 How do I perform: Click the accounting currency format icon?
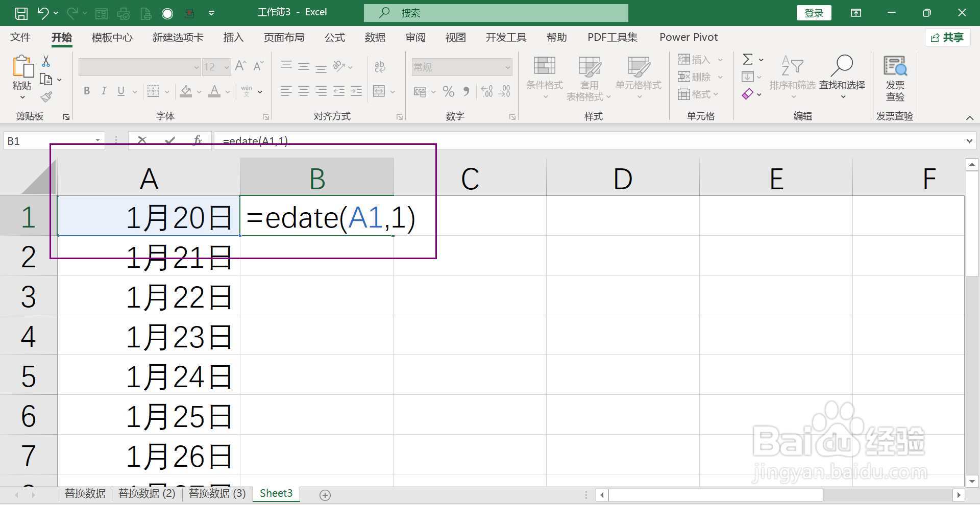420,92
